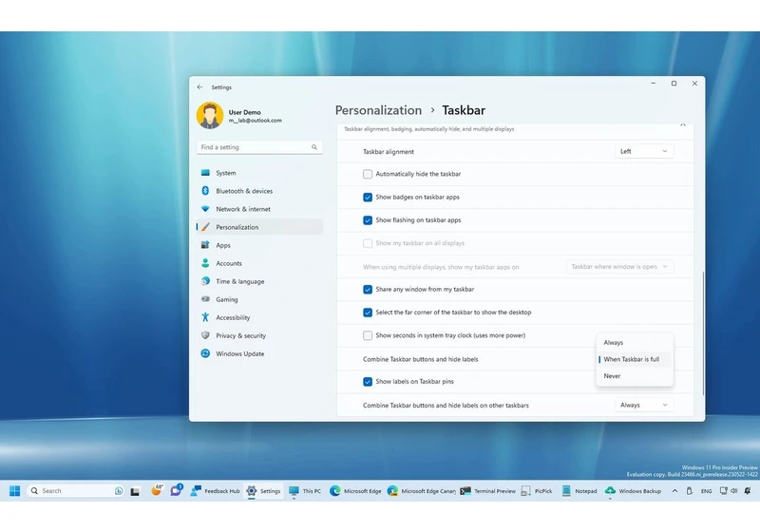
Task: Click ENG language indicator in tray
Action: (x=706, y=491)
